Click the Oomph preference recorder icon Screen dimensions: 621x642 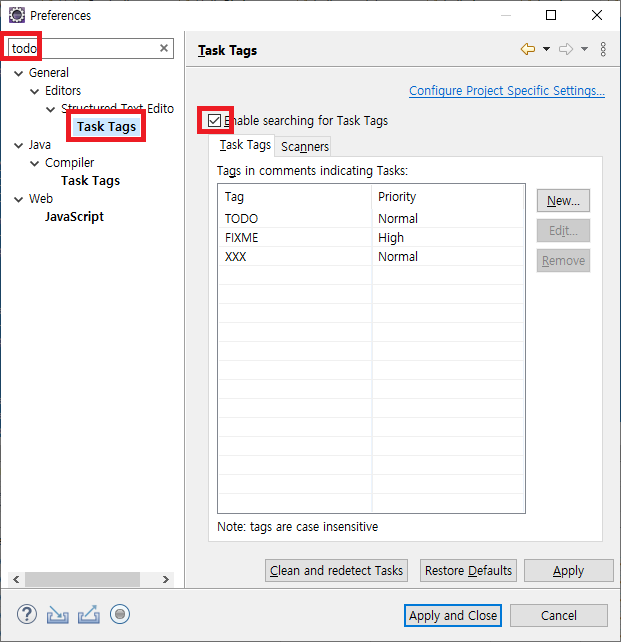click(120, 615)
